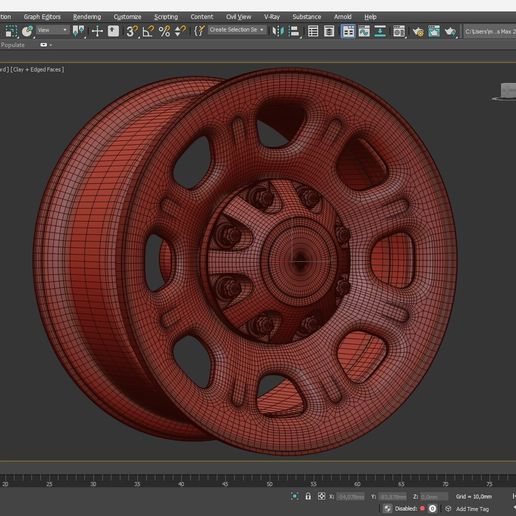The width and height of the screenshot is (516, 516).
Task: Toggle the Spinner Snap button
Action: tap(180, 31)
